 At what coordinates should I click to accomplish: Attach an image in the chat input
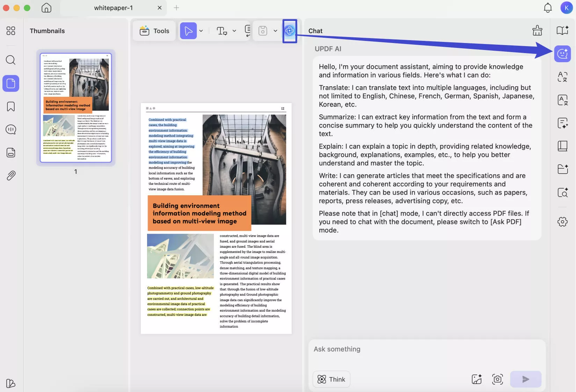[476, 379]
